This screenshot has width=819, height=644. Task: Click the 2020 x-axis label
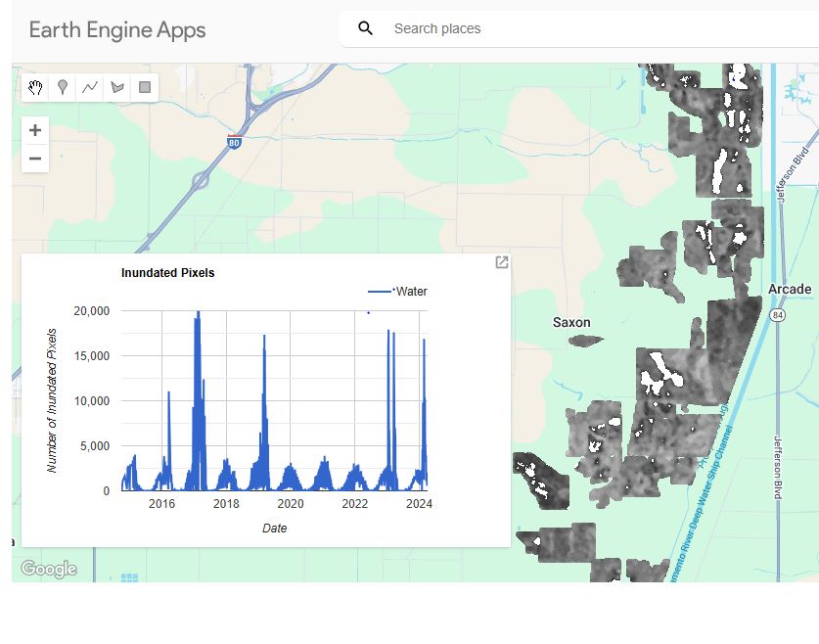[x=291, y=503]
